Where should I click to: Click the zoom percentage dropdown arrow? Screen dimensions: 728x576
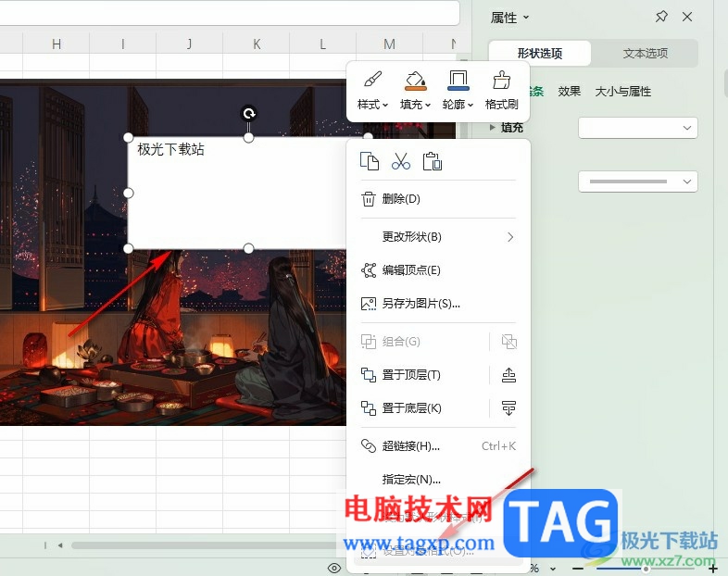pyautogui.click(x=553, y=569)
